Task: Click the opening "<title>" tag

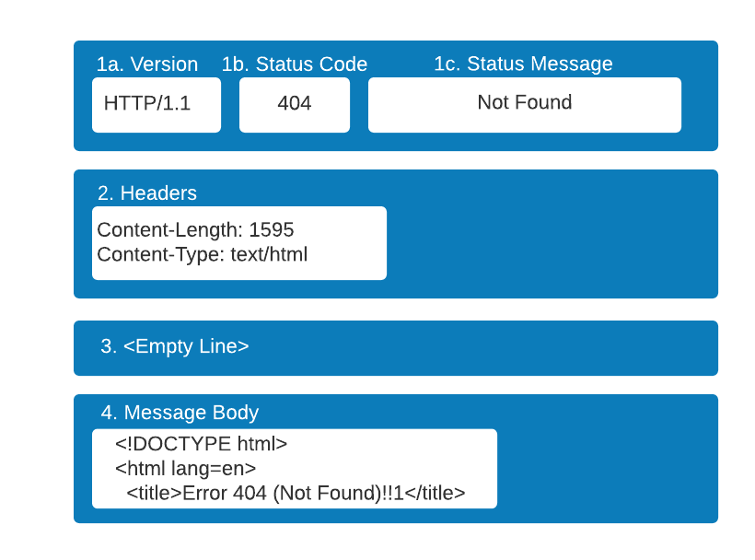Action: (154, 494)
